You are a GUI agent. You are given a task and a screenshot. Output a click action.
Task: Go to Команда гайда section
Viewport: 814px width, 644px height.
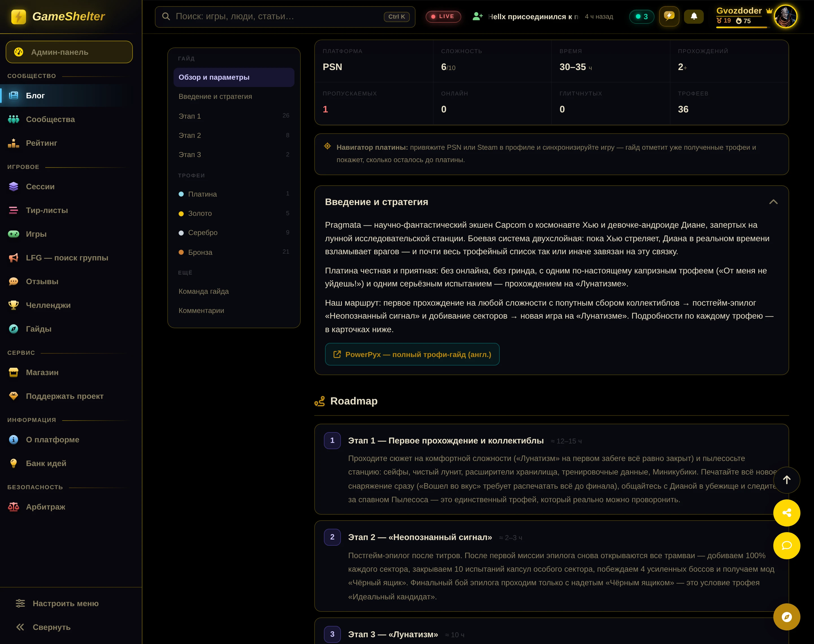point(234,291)
